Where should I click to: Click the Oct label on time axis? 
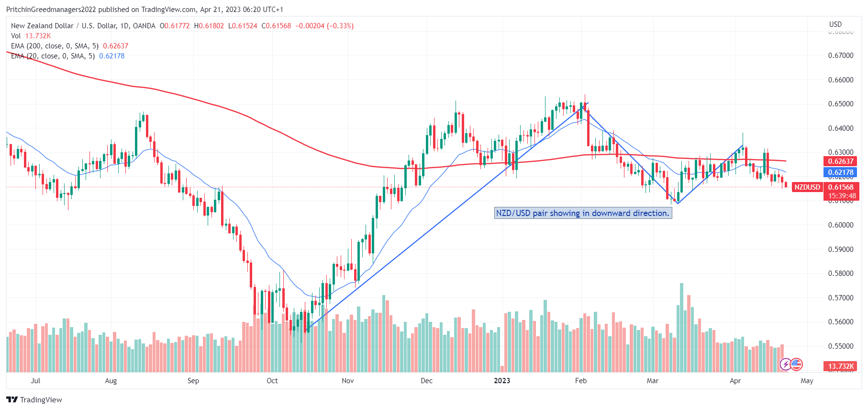272,381
